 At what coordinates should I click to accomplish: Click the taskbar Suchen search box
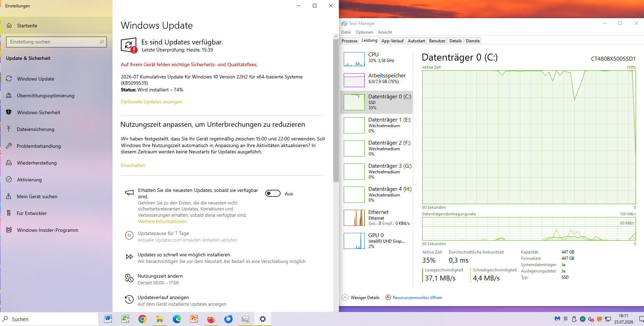49,319
